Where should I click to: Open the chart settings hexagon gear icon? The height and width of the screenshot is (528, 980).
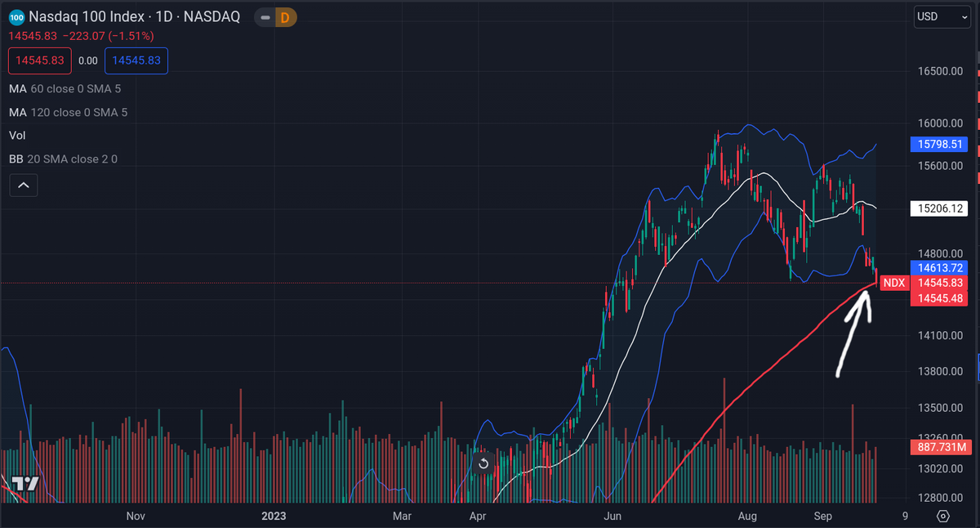[943, 516]
